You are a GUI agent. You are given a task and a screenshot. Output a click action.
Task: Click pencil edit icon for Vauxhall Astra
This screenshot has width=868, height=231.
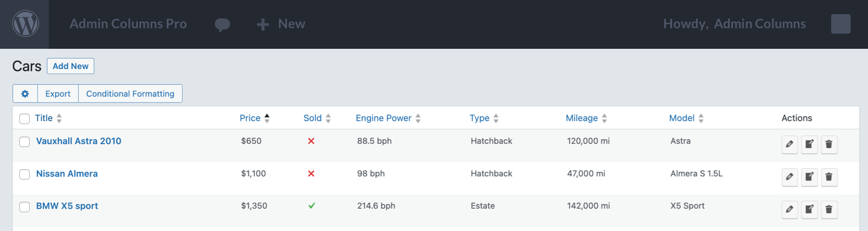tap(789, 144)
